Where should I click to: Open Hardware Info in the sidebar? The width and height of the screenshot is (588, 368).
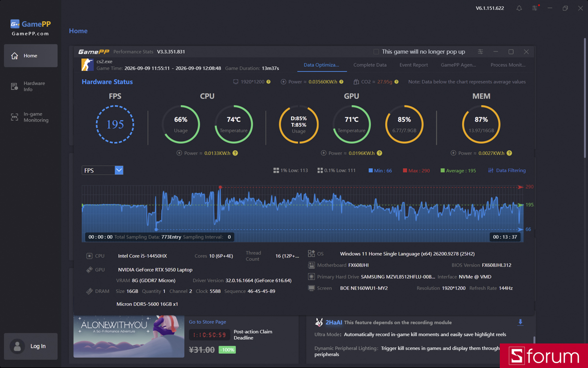(x=30, y=86)
